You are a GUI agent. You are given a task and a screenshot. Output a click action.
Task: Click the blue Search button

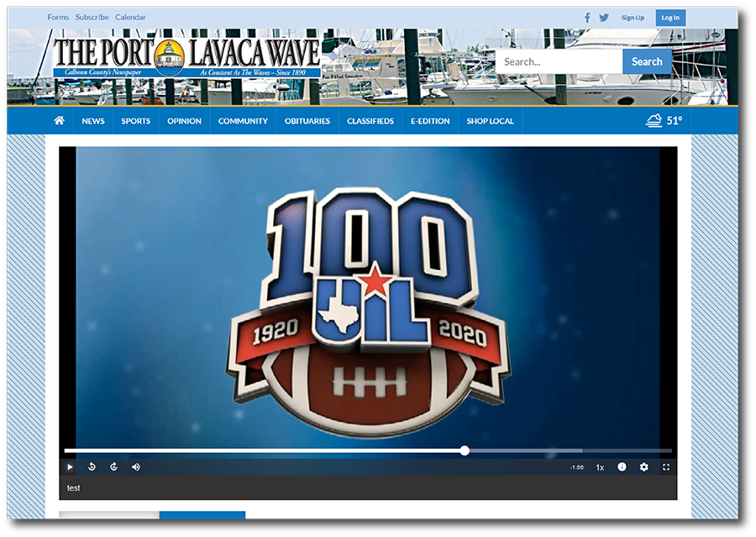tap(647, 61)
